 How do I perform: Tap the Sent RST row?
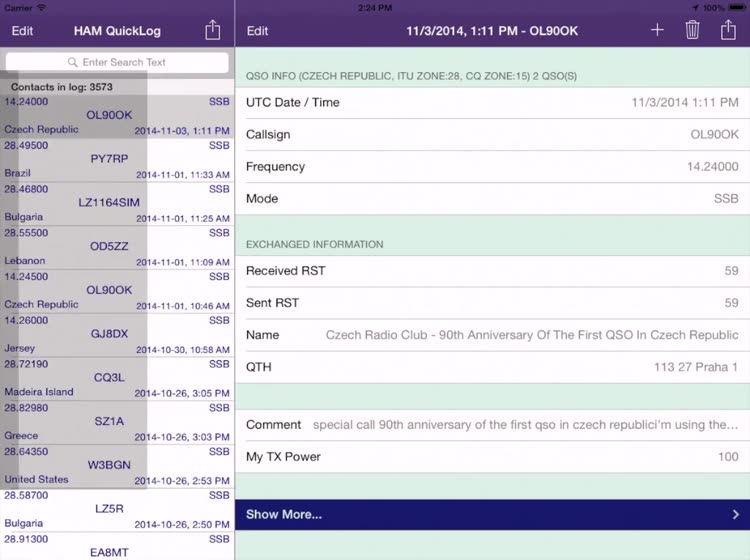pyautogui.click(x=493, y=303)
